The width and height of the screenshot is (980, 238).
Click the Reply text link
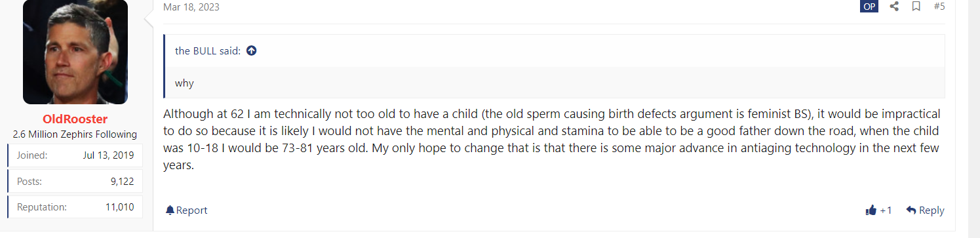pos(931,210)
